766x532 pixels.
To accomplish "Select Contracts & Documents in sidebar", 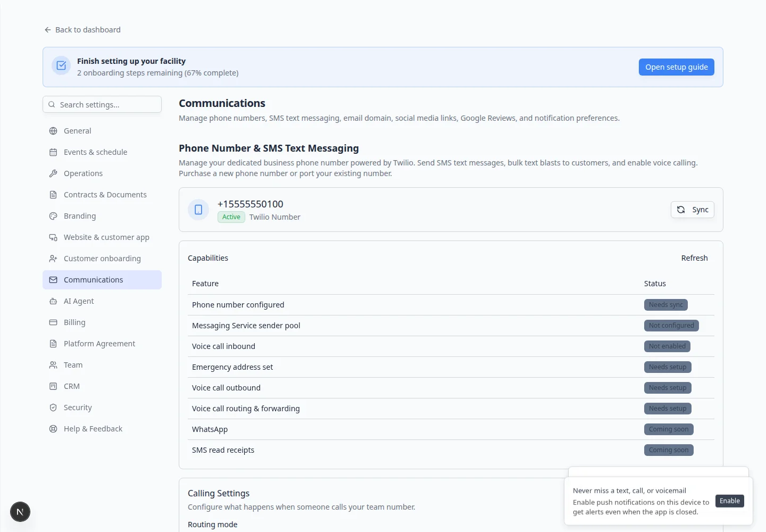I will pos(102,195).
